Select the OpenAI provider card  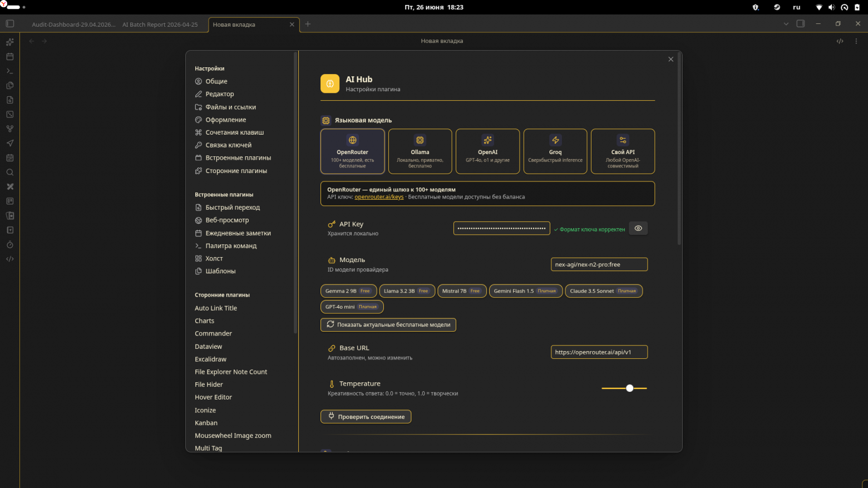[487, 151]
